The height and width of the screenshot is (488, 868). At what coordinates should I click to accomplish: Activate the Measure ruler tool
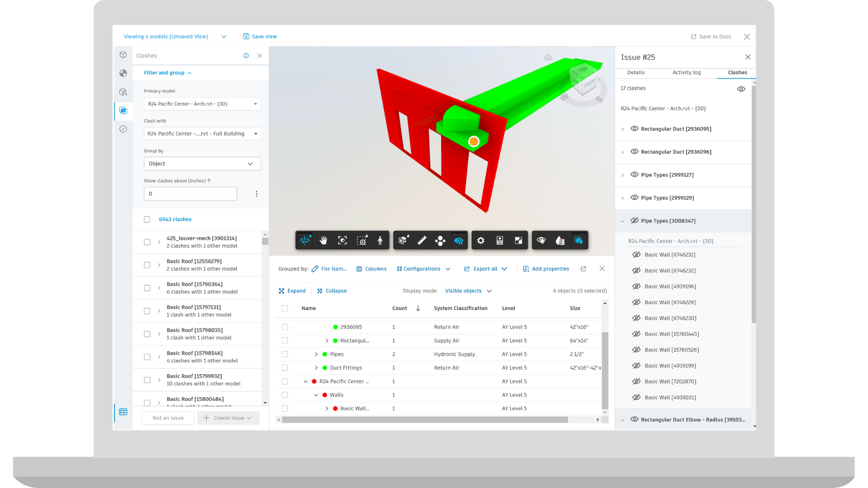point(421,240)
